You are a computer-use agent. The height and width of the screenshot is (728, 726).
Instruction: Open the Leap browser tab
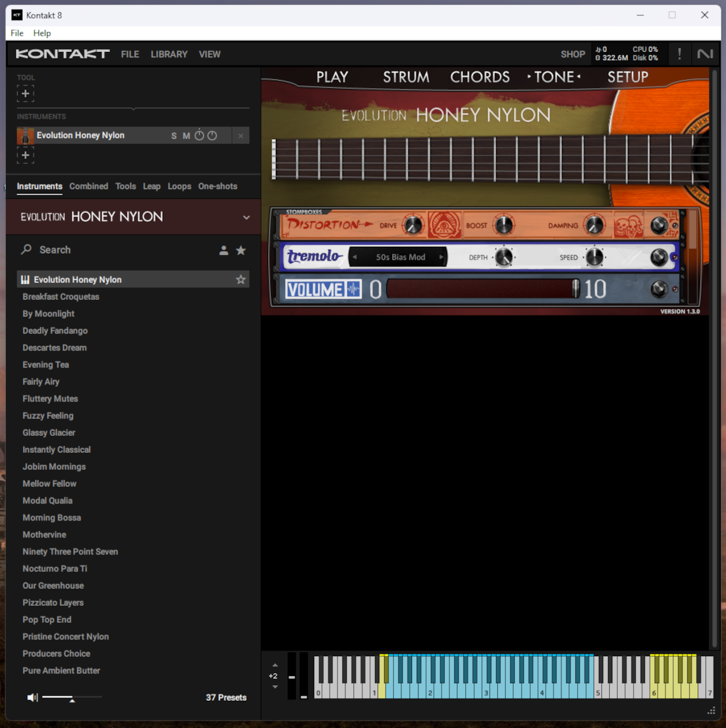tap(152, 186)
